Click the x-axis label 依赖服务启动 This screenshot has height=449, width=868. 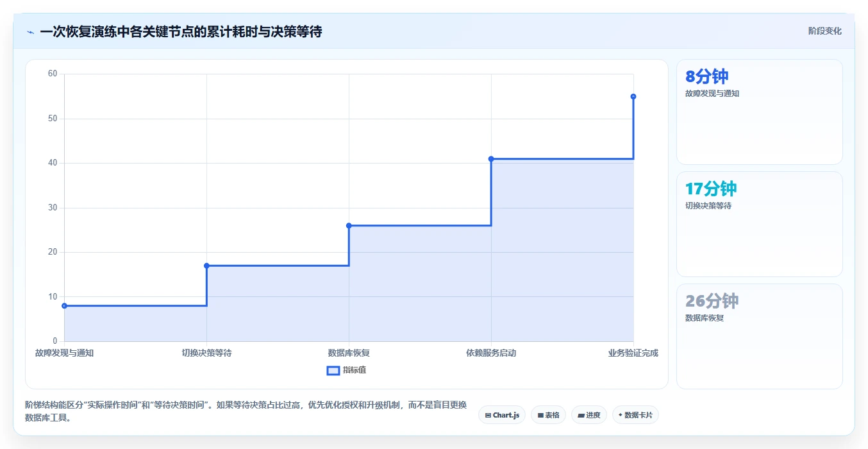[491, 353]
